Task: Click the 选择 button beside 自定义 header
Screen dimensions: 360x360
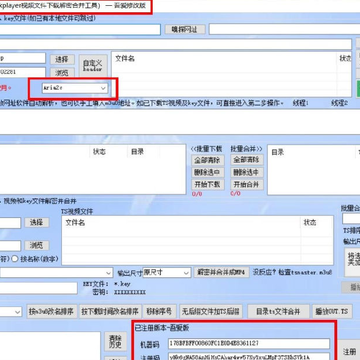Action: tap(62, 59)
